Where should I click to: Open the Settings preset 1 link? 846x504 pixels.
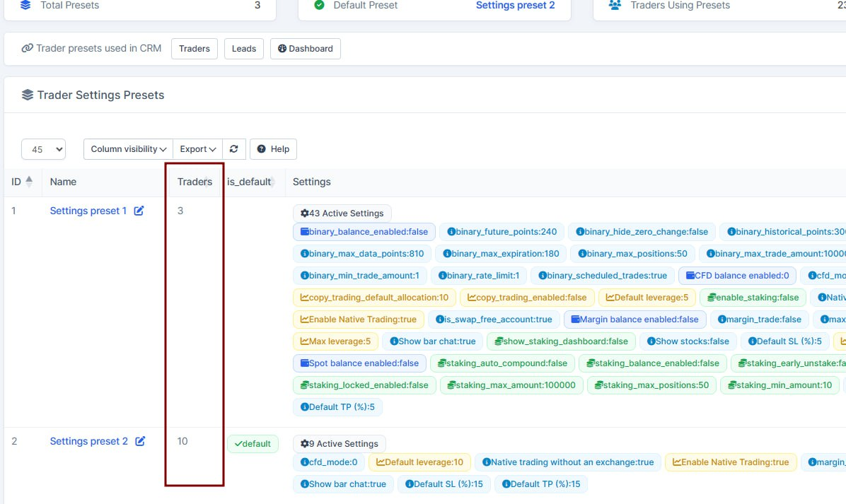click(88, 211)
